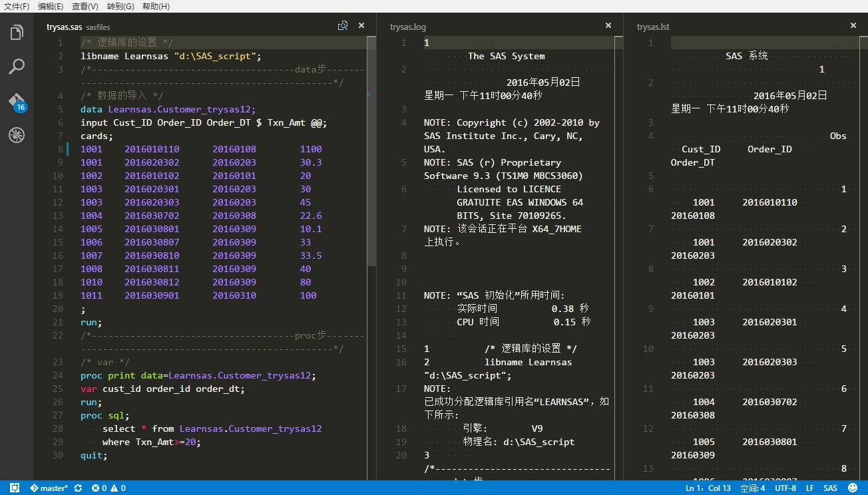
Task: Open 编辑(E) menu
Action: pyautogui.click(x=51, y=6)
